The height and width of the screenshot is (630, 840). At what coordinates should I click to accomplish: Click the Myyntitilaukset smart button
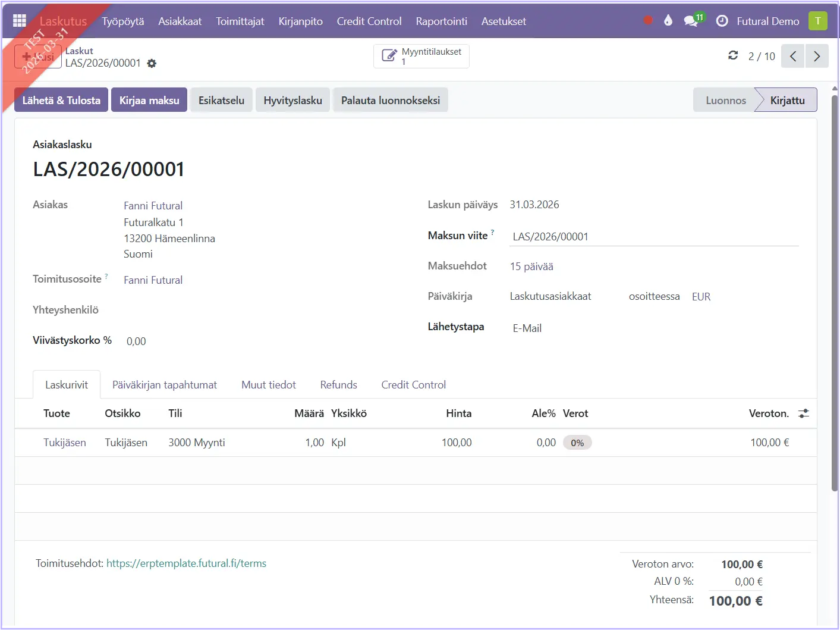coord(421,56)
